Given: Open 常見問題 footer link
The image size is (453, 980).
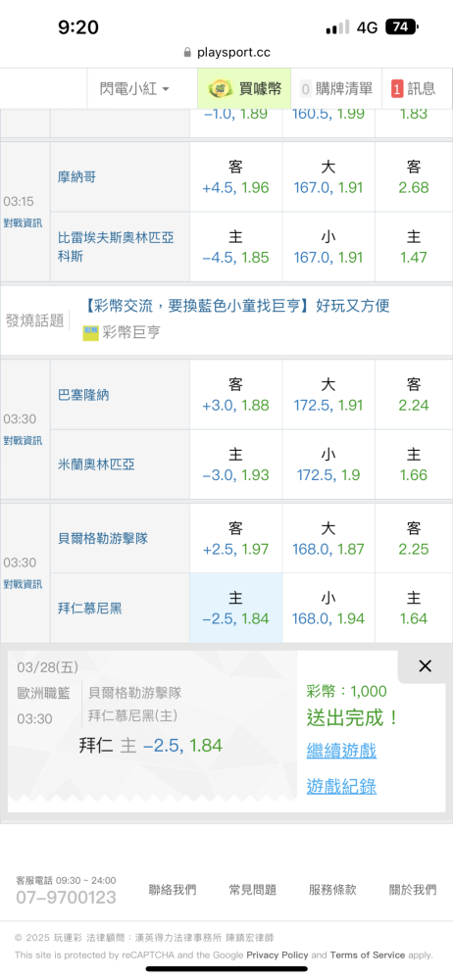Looking at the screenshot, I should pos(253,890).
